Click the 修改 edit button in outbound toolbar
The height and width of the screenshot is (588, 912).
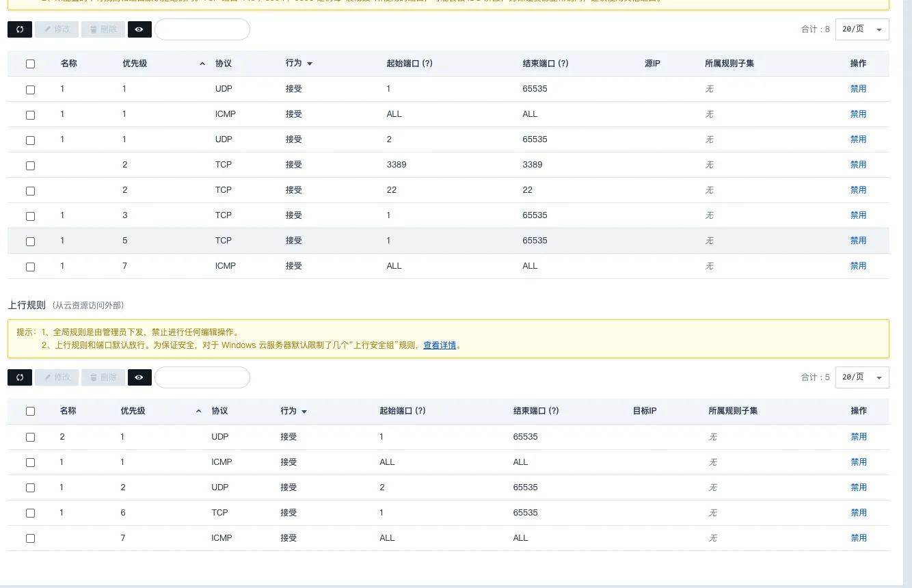point(57,377)
